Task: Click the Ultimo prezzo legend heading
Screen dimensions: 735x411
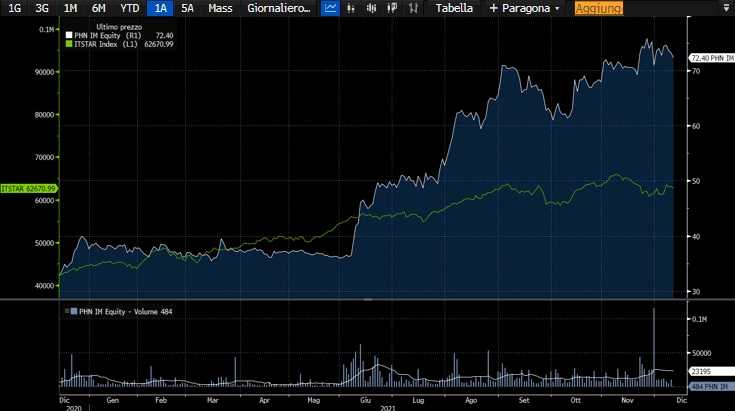Action: [119, 27]
